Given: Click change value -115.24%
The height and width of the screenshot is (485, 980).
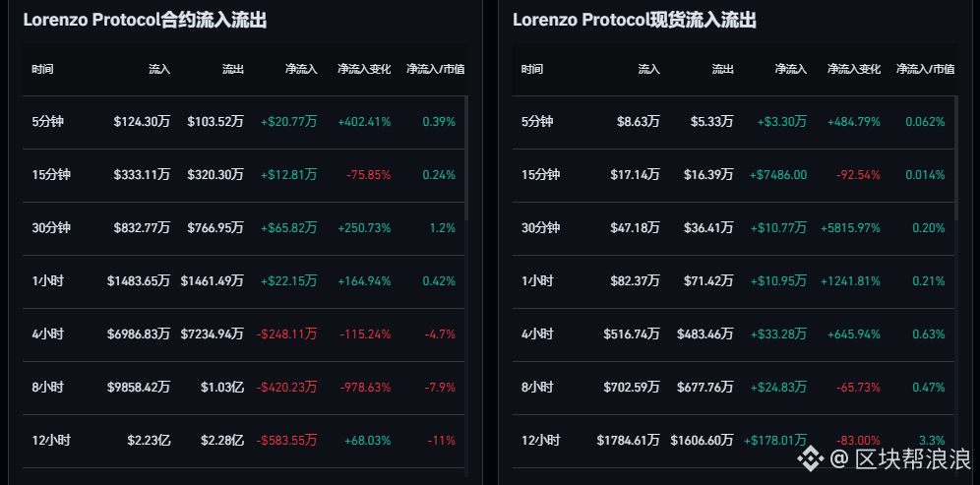Looking at the screenshot, I should coord(366,334).
